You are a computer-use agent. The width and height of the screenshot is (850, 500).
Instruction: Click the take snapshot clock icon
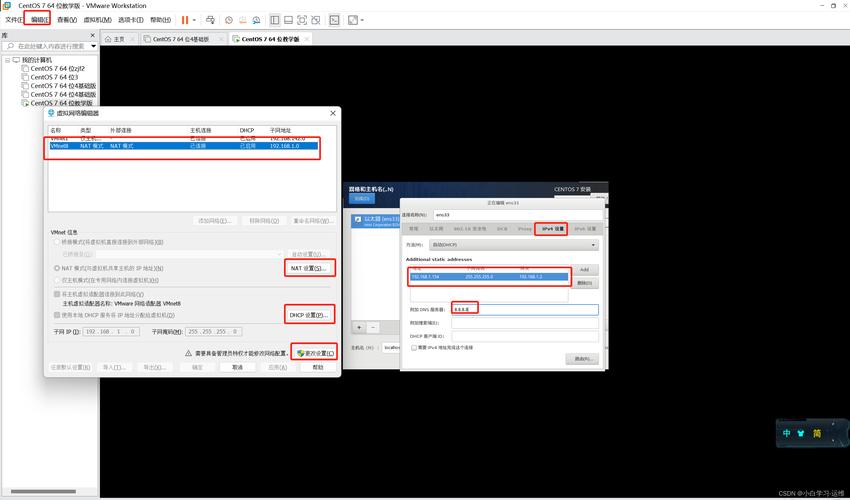point(229,20)
